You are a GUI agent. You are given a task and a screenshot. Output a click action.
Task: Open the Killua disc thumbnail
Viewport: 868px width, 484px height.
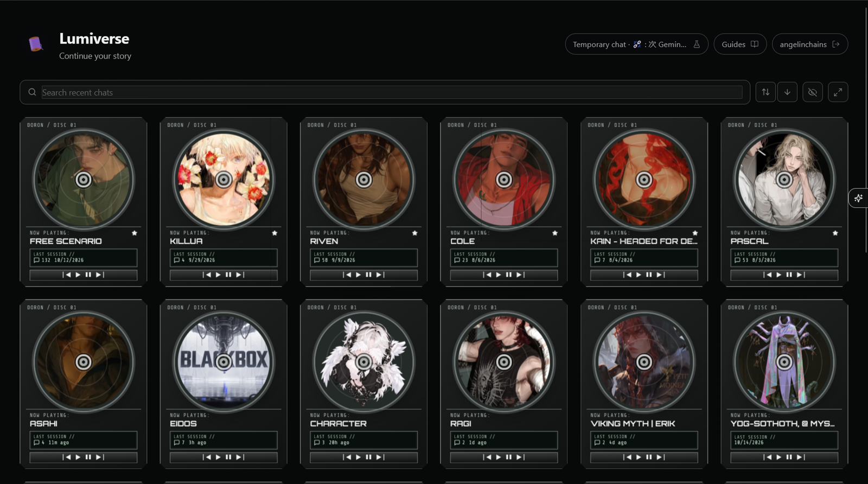[224, 179]
